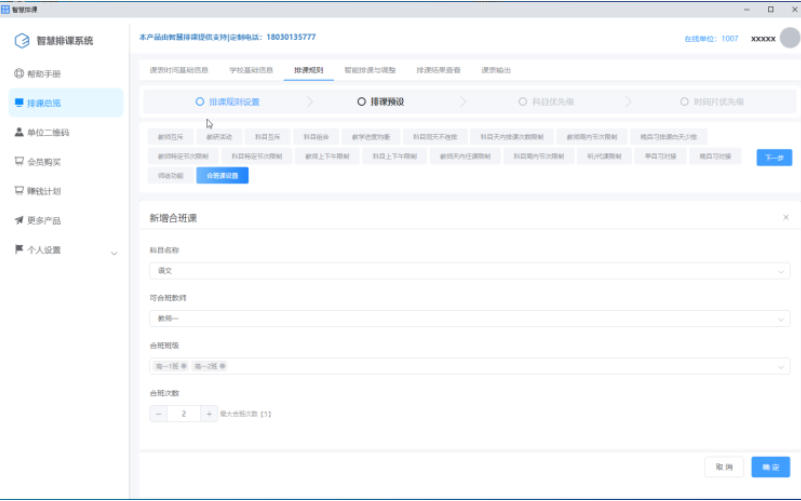Click the 帮助手册 help icon in sidebar

19,74
